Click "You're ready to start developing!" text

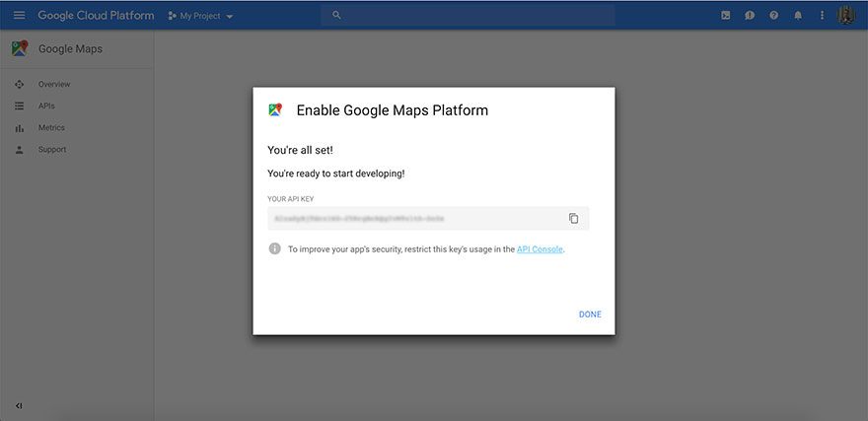(x=336, y=174)
